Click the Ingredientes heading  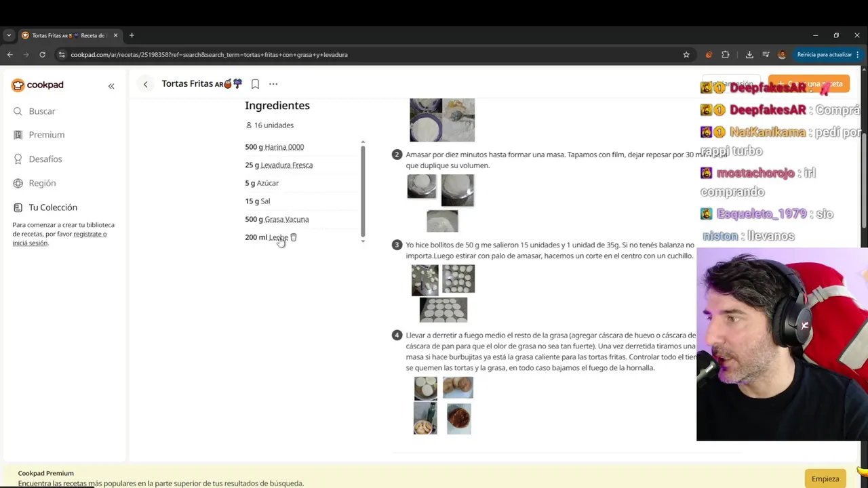coord(277,106)
